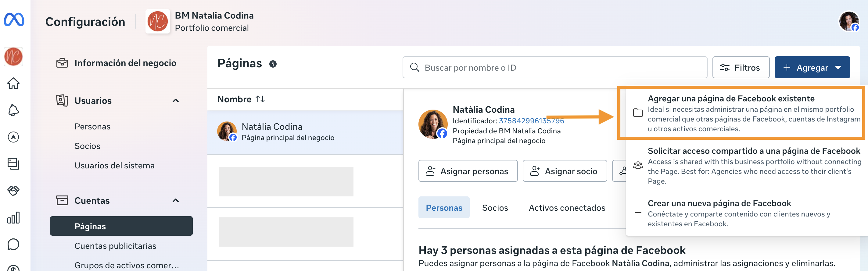Click info icon next to Páginas title
This screenshot has width=868, height=271.
pyautogui.click(x=273, y=64)
